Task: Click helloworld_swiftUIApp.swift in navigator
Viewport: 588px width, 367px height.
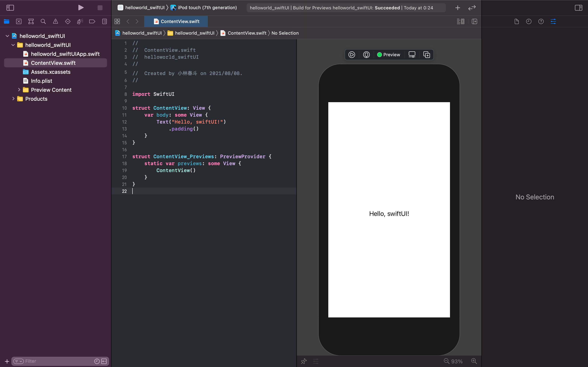Action: [x=66, y=54]
